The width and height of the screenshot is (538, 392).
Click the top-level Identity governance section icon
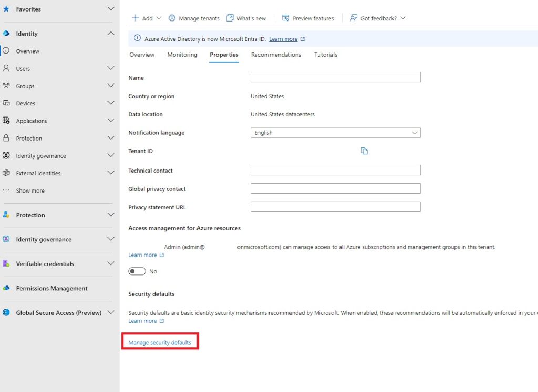(6, 239)
